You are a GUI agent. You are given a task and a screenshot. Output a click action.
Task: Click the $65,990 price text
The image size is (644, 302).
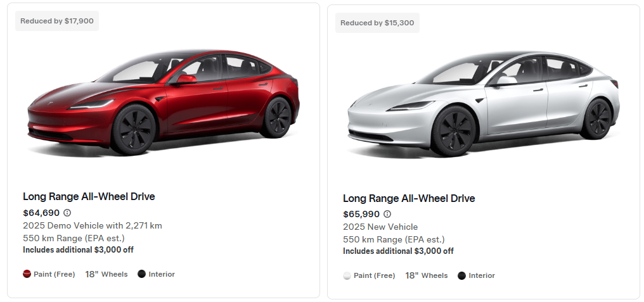(x=361, y=214)
